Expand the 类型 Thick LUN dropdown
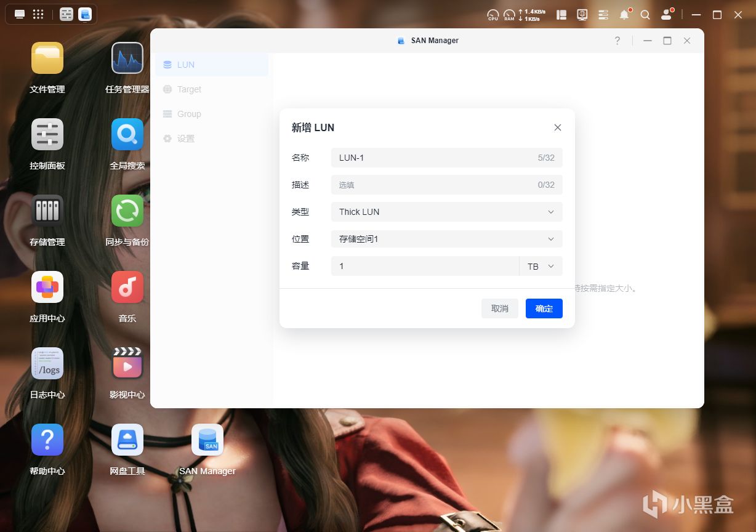Screen dimensions: 756x532 447,212
